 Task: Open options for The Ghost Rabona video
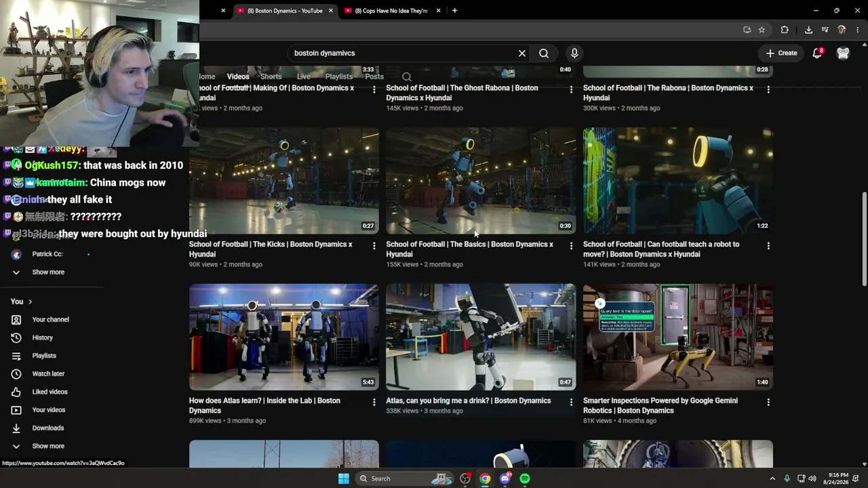(571, 89)
